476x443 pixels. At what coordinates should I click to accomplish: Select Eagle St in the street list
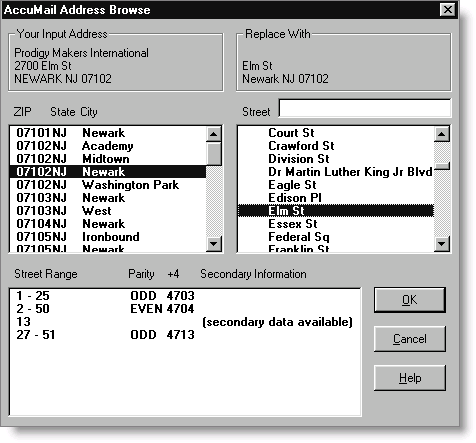click(x=336, y=185)
